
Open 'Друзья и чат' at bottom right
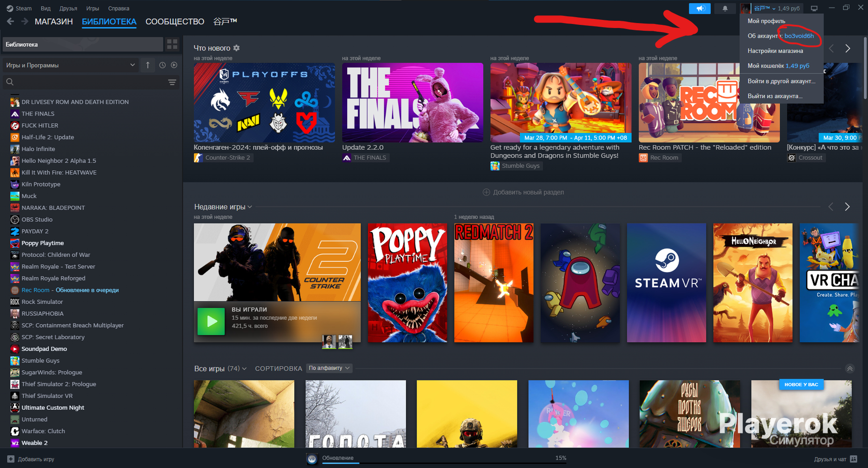coord(830,459)
